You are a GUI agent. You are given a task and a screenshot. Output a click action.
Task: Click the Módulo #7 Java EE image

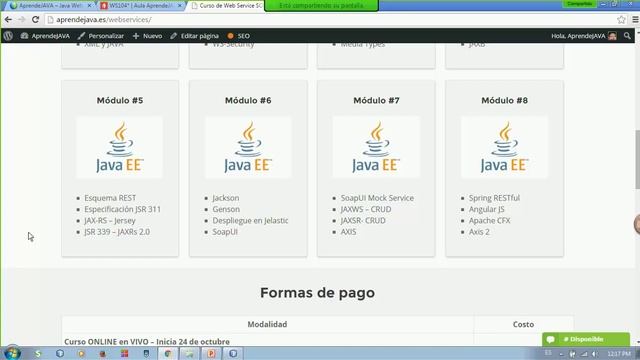(376, 147)
